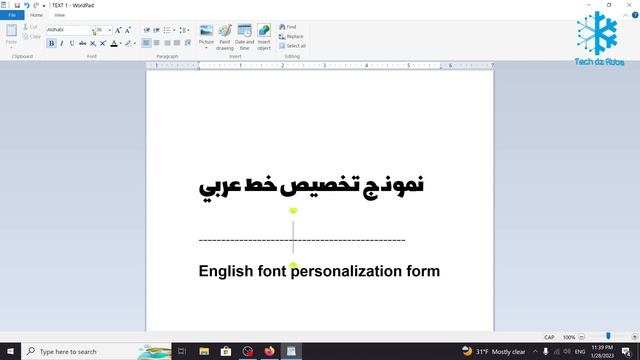
Task: Click the bullet list icon
Action: 167,30
